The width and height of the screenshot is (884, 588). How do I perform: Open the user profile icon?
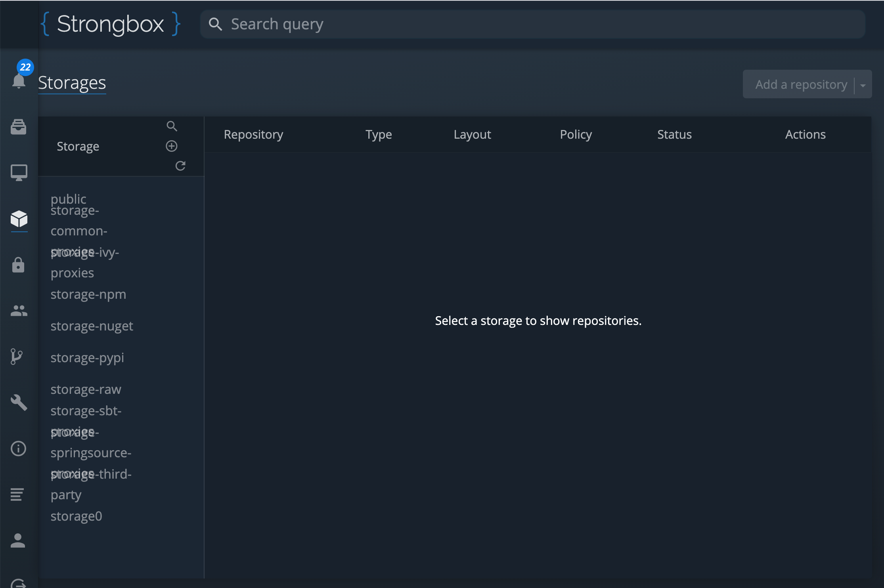point(18,540)
